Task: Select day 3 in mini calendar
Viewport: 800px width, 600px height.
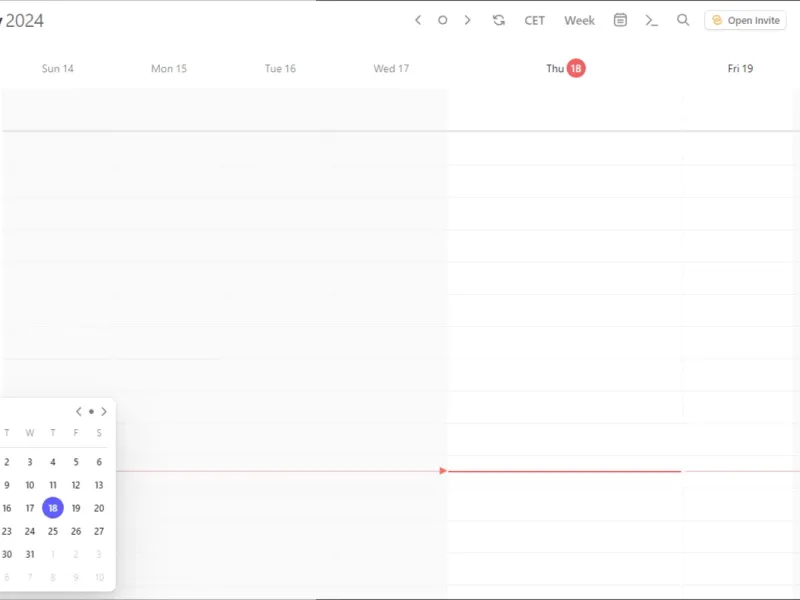Action: [30, 462]
